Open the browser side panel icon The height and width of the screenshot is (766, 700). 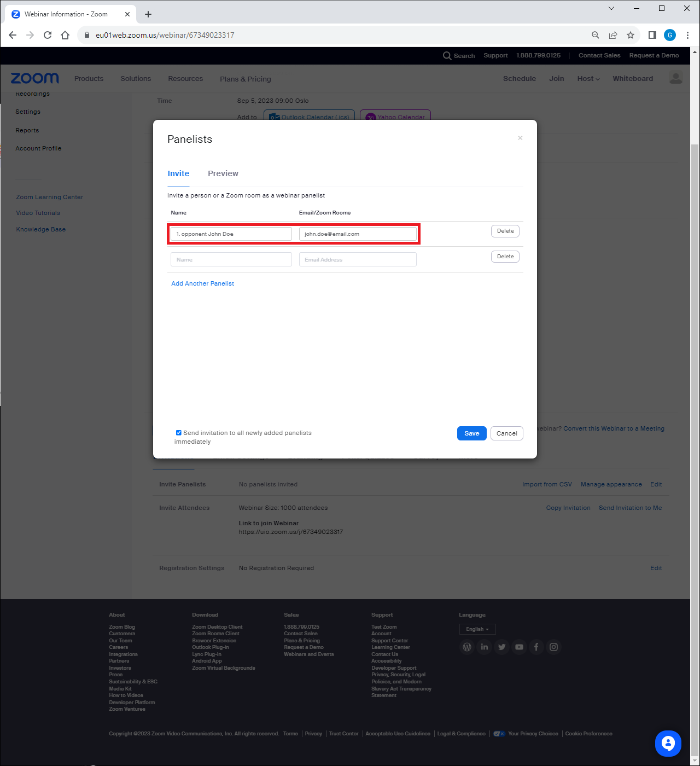click(652, 35)
